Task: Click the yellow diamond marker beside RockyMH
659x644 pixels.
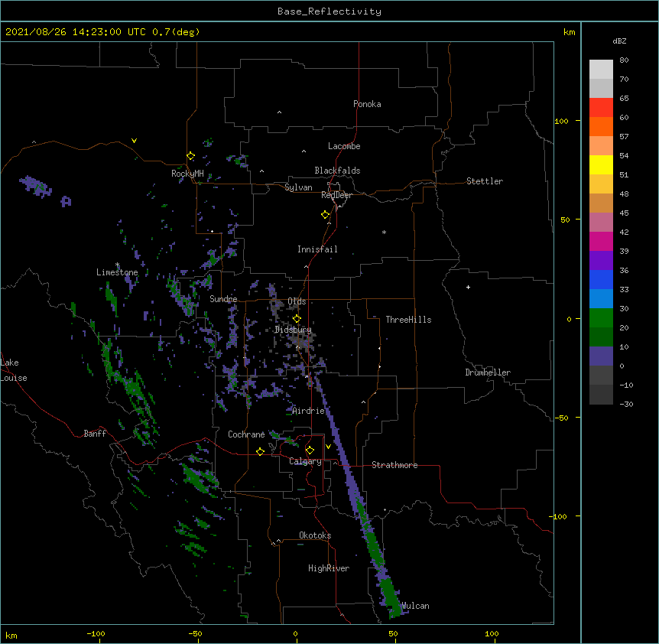Action: [x=190, y=156]
